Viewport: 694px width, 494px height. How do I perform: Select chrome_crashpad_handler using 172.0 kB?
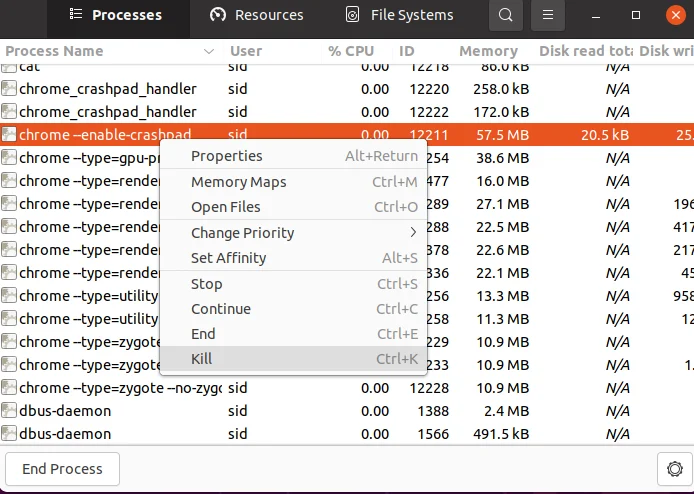pyautogui.click(x=347, y=112)
